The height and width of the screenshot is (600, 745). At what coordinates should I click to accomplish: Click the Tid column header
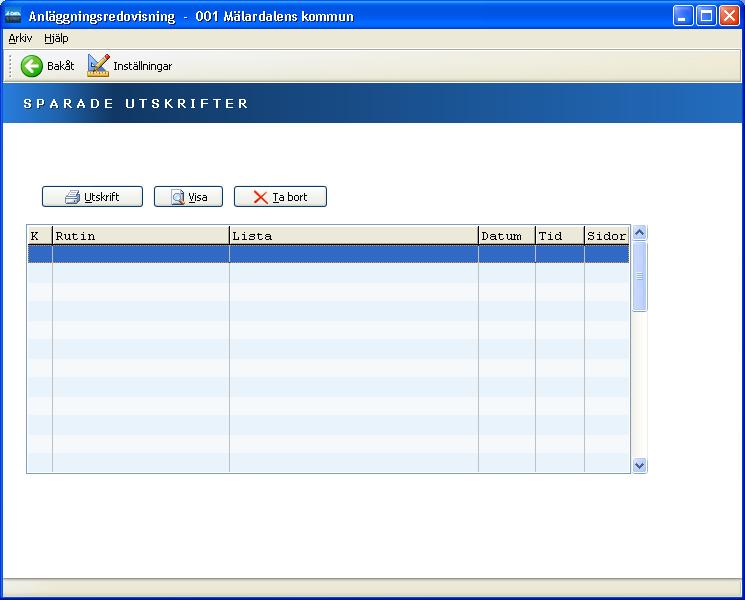coord(560,236)
